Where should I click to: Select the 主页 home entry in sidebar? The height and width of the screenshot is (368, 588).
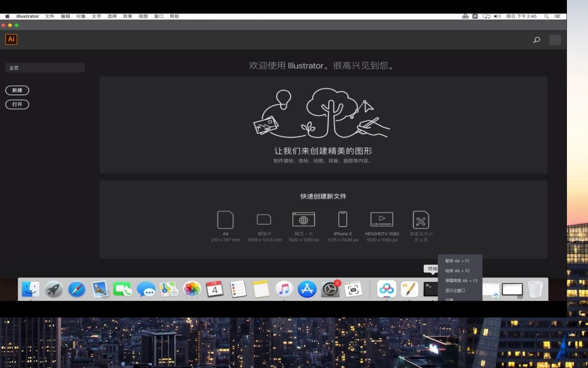45,68
